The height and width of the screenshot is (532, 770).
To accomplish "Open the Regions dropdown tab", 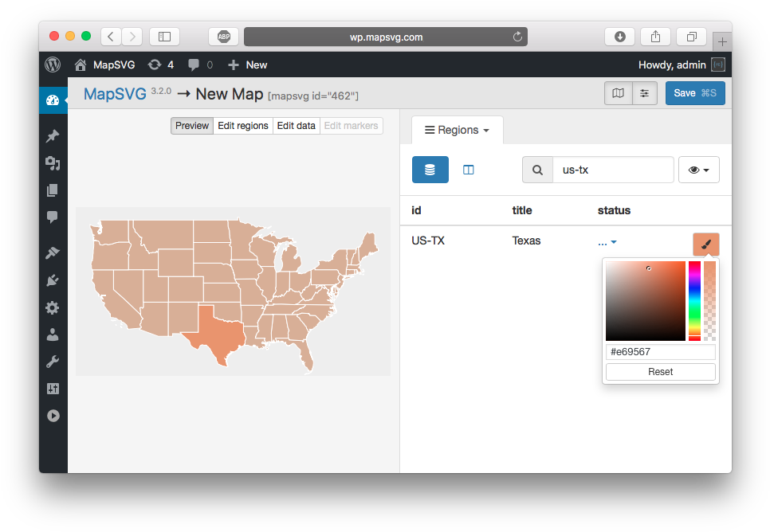I will [458, 130].
